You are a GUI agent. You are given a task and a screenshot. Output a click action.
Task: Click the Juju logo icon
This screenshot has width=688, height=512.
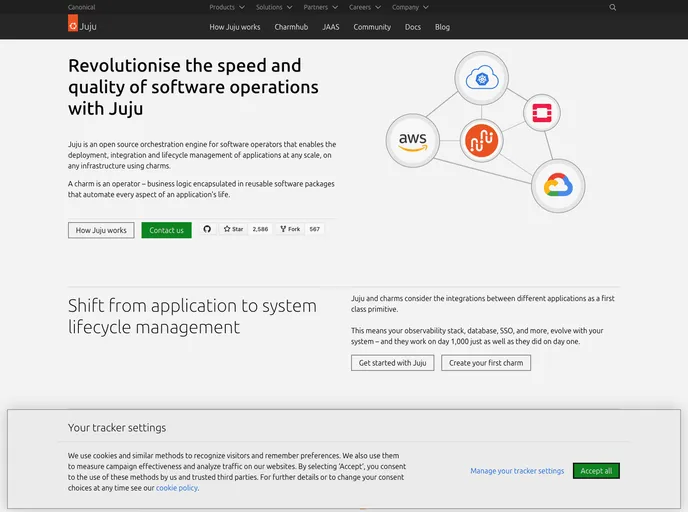73,23
